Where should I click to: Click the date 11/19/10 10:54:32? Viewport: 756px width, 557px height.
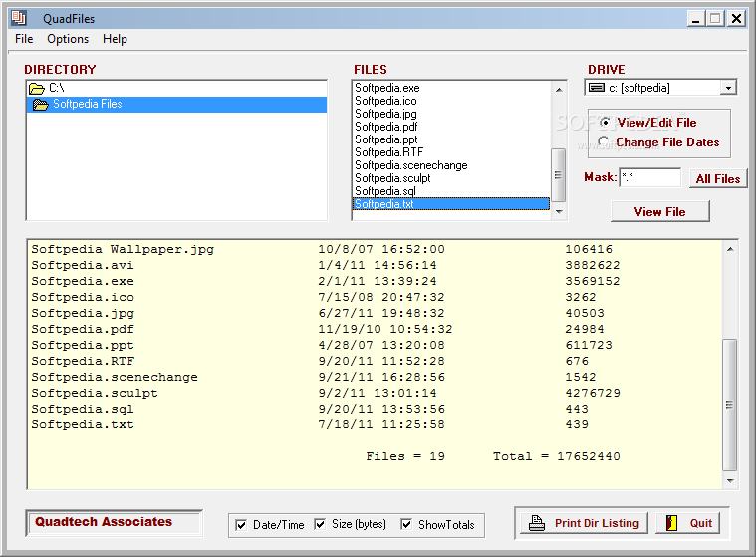click(385, 330)
